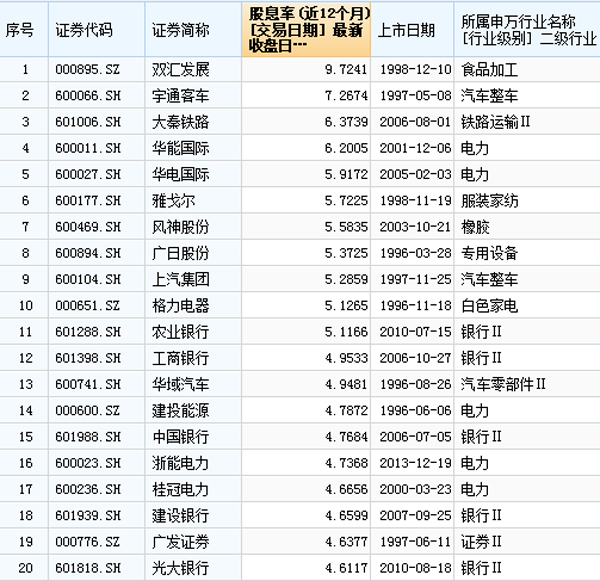Screen dimensions: 600x581
Task: Click the 证券简称 column header
Action: tap(180, 30)
